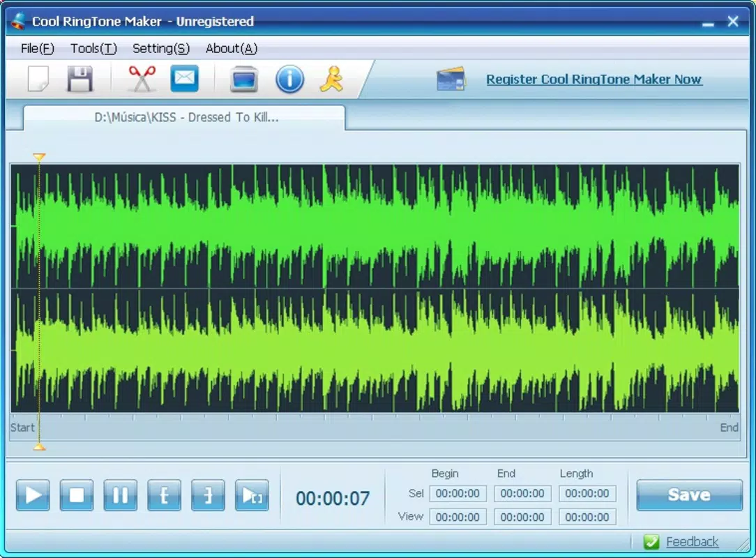756x558 pixels.
Task: Click in the upper waveform channel
Action: (x=375, y=226)
